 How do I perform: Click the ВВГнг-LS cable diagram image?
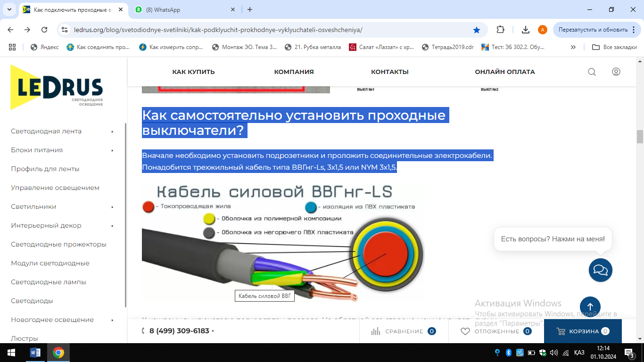[x=283, y=243]
